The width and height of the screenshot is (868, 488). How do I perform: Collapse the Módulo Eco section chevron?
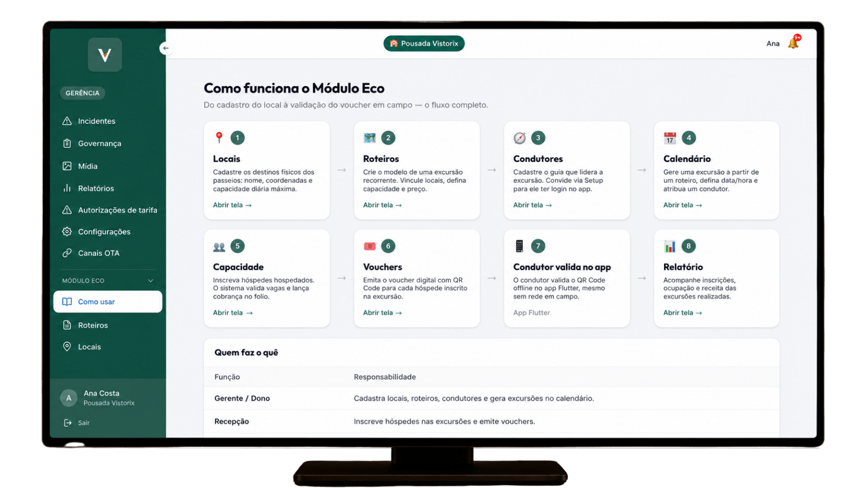pos(150,280)
